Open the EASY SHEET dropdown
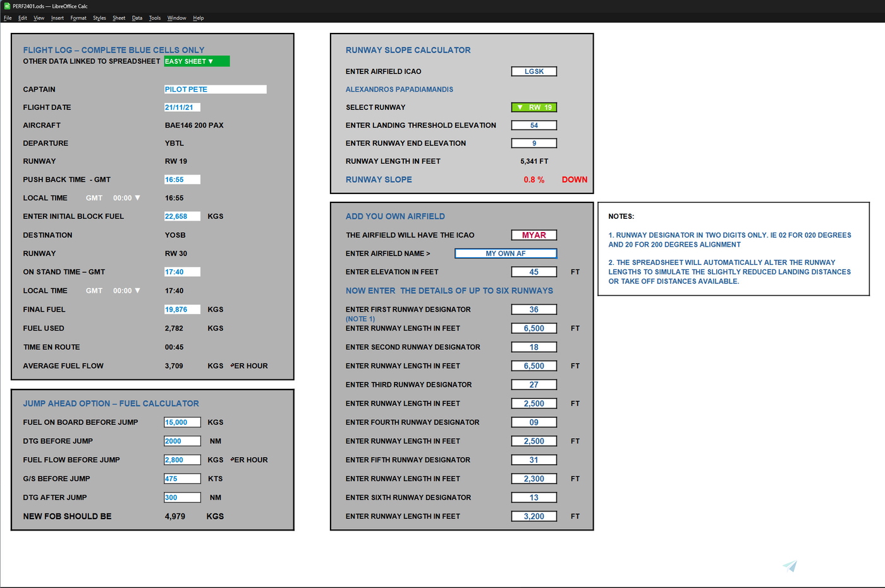The height and width of the screenshot is (588, 885). pyautogui.click(x=196, y=61)
